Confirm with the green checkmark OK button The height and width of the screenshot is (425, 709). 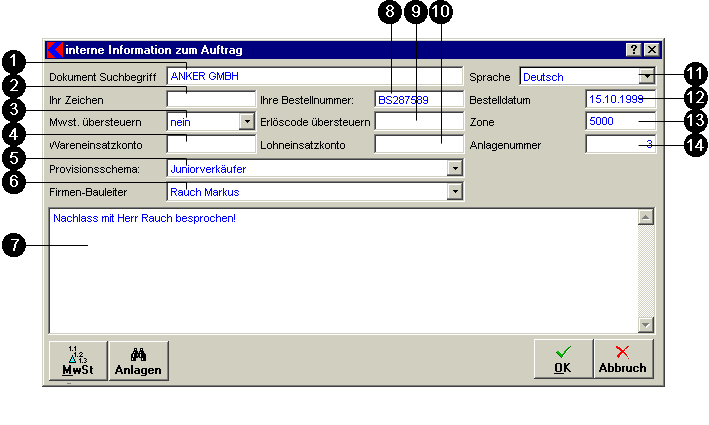pos(563,359)
